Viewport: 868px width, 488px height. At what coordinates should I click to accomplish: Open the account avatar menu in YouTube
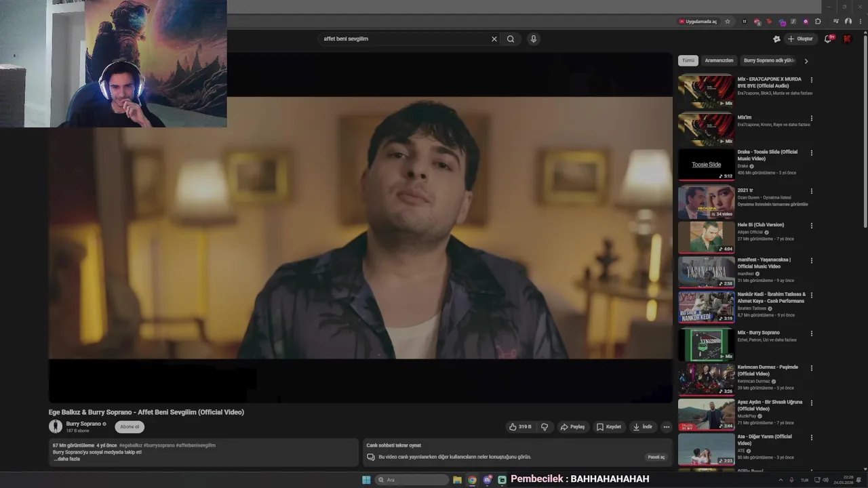[847, 39]
